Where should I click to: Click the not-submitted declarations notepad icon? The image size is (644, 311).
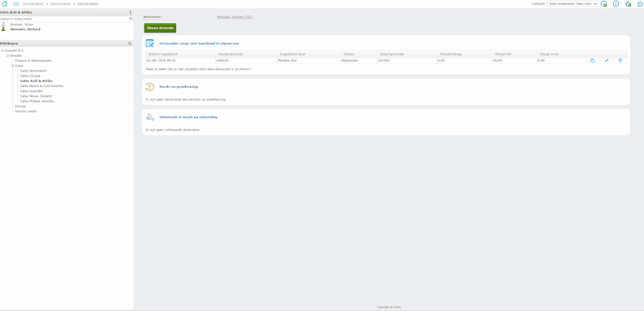pos(150,43)
